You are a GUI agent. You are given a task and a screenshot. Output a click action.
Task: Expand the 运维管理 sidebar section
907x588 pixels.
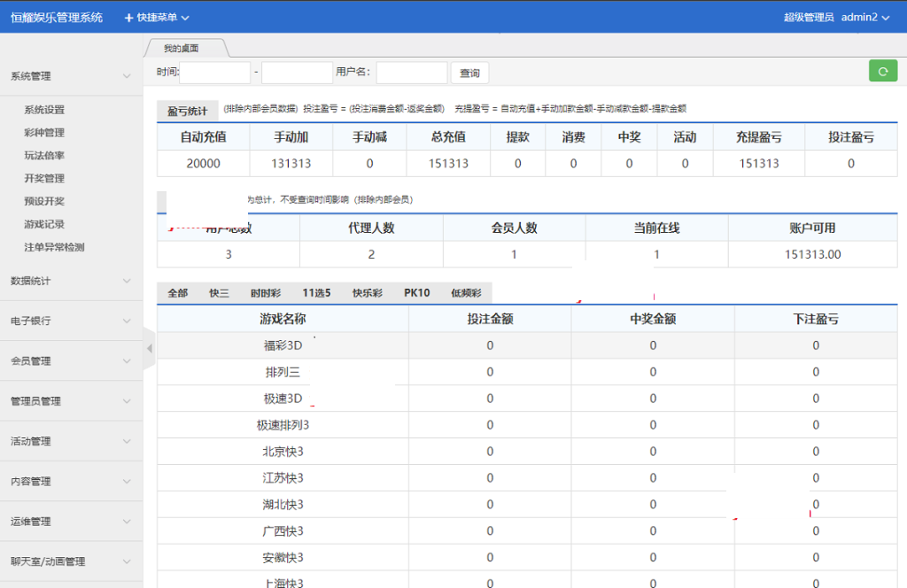pyautogui.click(x=71, y=522)
